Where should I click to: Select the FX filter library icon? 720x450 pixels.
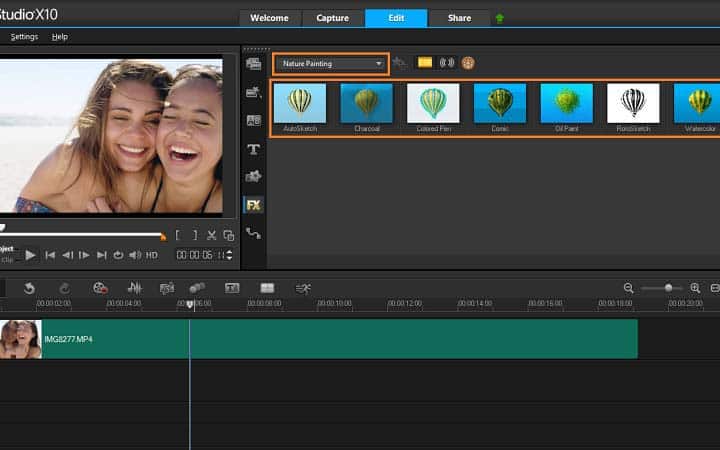coord(253,205)
